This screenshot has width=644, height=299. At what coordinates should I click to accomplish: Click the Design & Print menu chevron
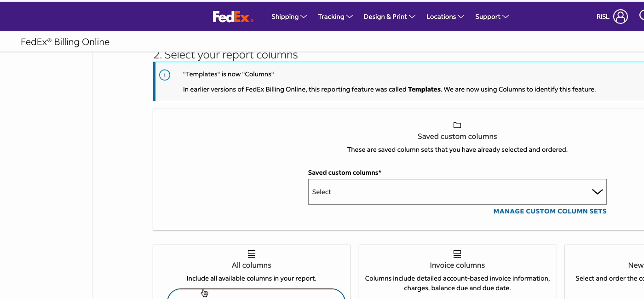pyautogui.click(x=412, y=17)
